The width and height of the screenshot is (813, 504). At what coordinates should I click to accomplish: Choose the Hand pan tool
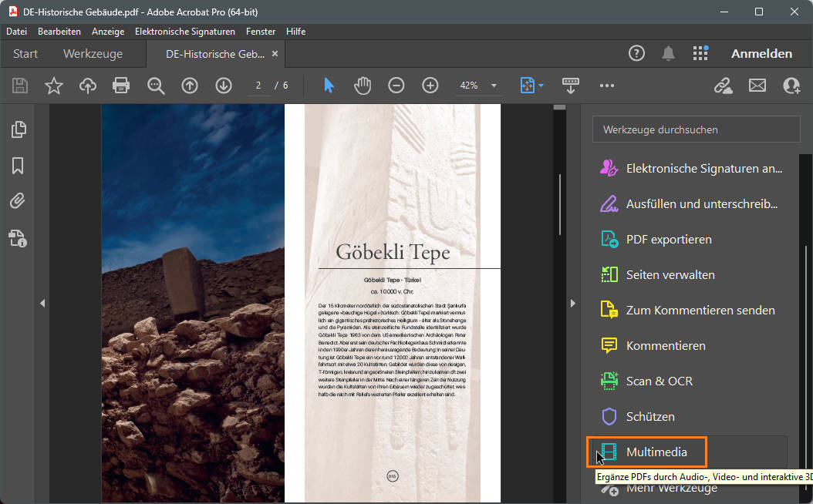pos(363,86)
